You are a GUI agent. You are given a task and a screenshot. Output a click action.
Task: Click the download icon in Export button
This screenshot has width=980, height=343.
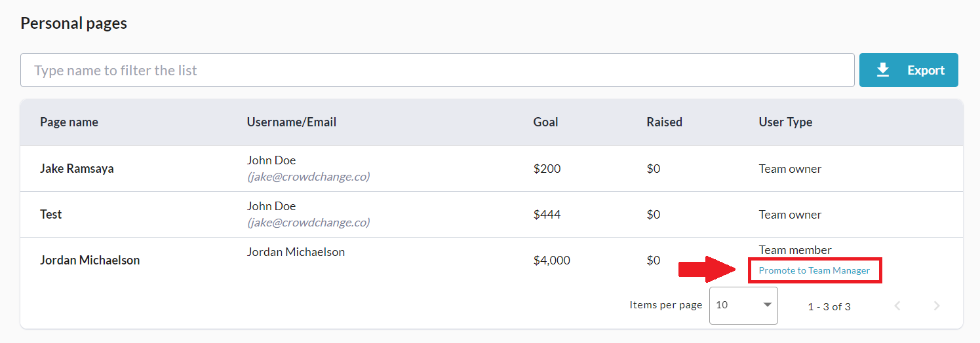tap(883, 70)
